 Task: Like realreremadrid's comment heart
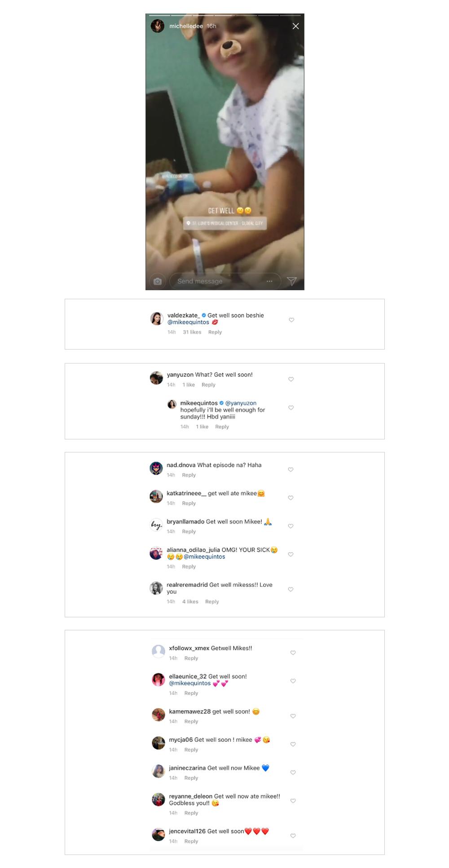point(291,589)
